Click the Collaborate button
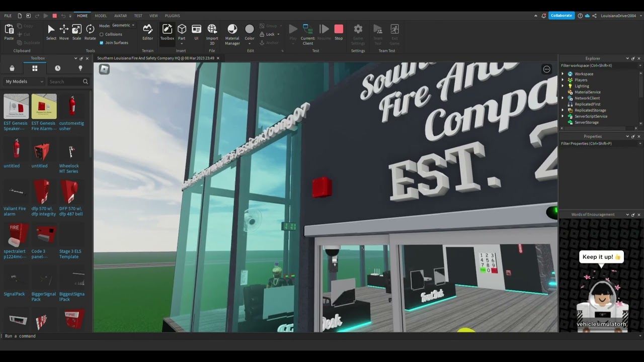The image size is (644, 362). coord(561,16)
